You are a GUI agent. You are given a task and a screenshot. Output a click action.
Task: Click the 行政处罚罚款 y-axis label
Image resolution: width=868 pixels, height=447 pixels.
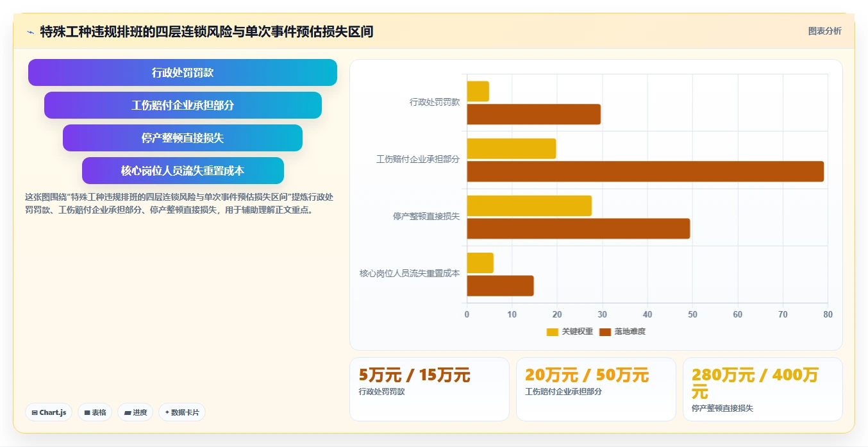(x=435, y=102)
